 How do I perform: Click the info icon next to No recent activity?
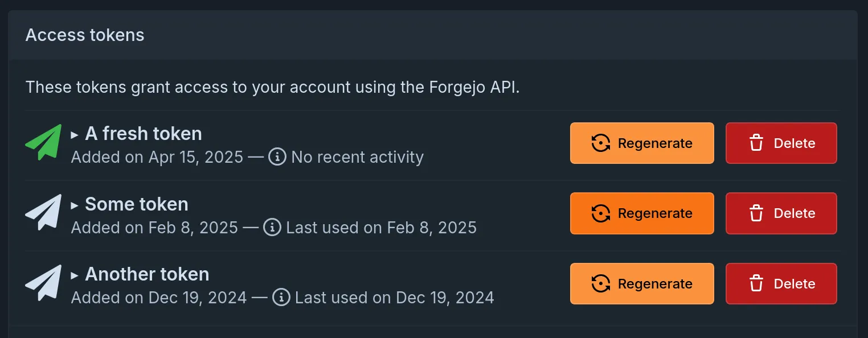pyautogui.click(x=277, y=157)
